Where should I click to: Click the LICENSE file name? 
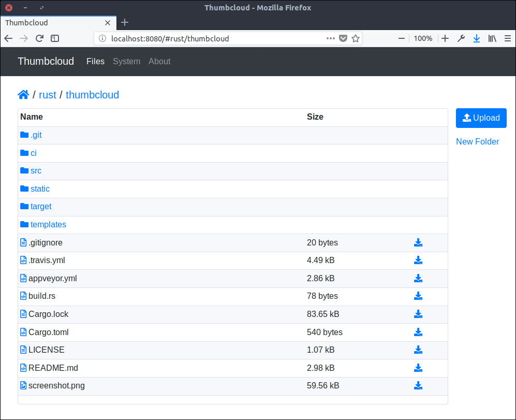tap(47, 350)
